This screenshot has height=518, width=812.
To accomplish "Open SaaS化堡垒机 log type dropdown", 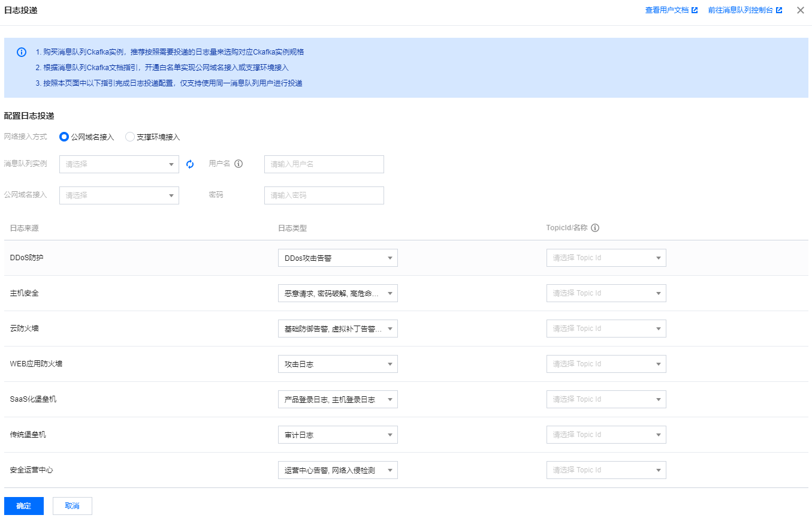I will 338,399.
